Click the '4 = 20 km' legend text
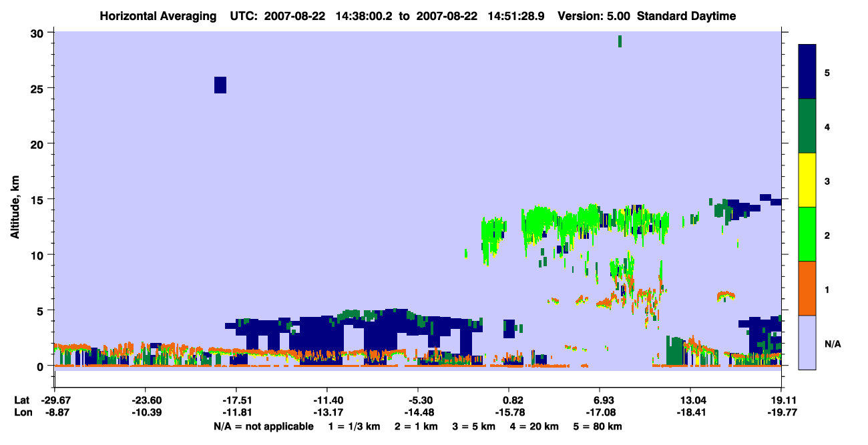This screenshot has height=445, width=868. [535, 426]
